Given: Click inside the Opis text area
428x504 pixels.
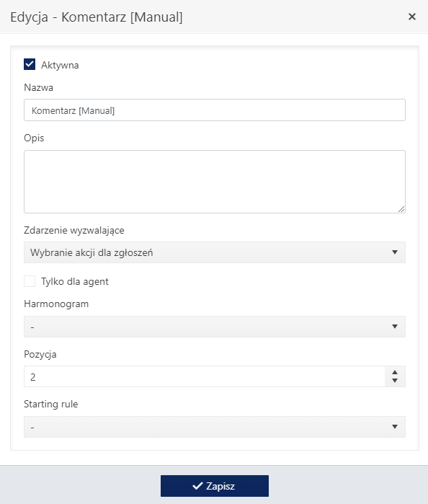Looking at the screenshot, I should click(x=215, y=182).
